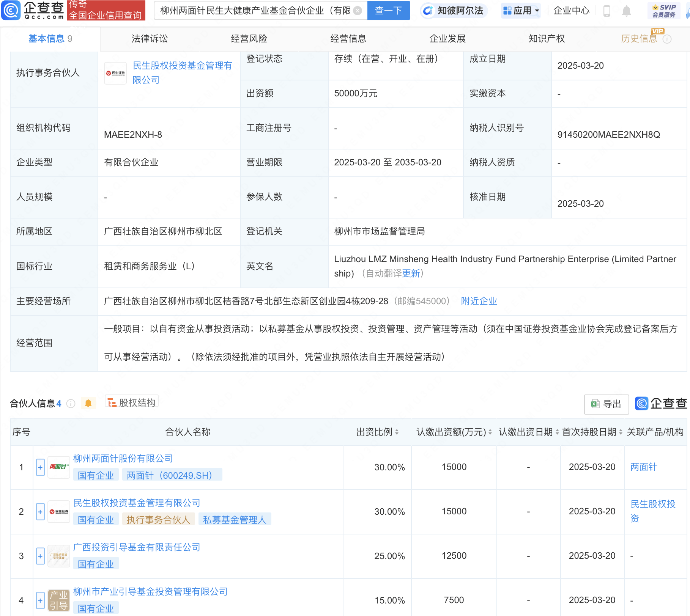
Task: Click 国有企业 tag under 柳州两面针股份有限公司
Action: [96, 475]
